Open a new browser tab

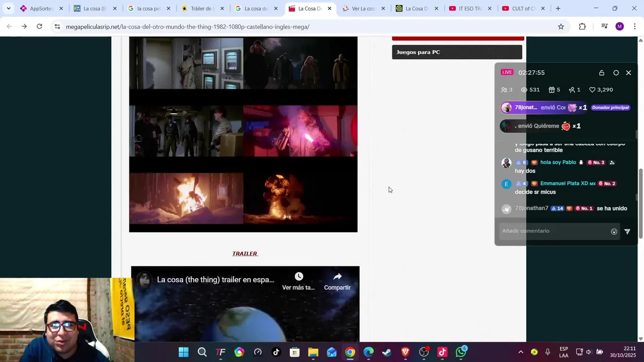[558, 9]
